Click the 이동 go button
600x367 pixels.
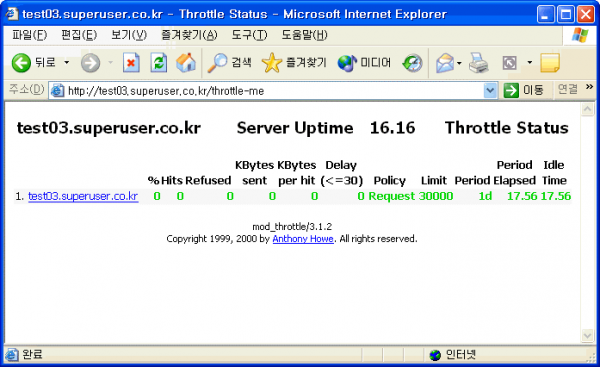click(x=524, y=90)
